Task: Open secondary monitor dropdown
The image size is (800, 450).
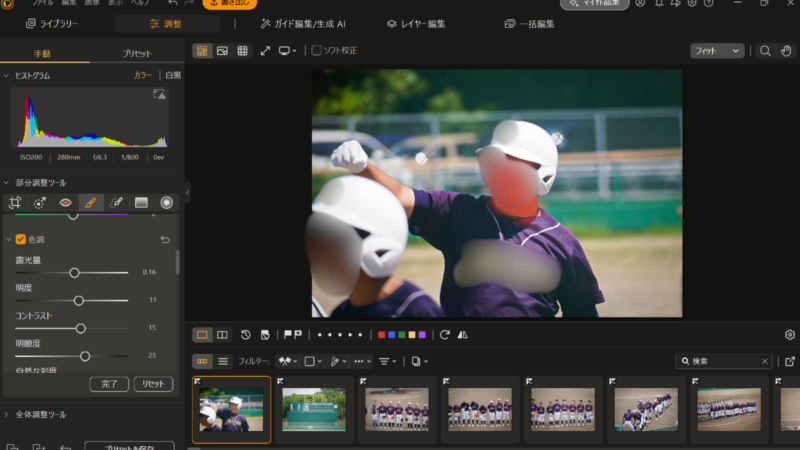Action: 287,51
